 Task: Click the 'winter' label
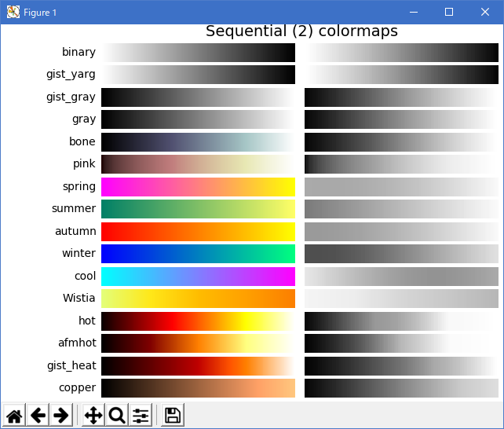[x=79, y=254]
